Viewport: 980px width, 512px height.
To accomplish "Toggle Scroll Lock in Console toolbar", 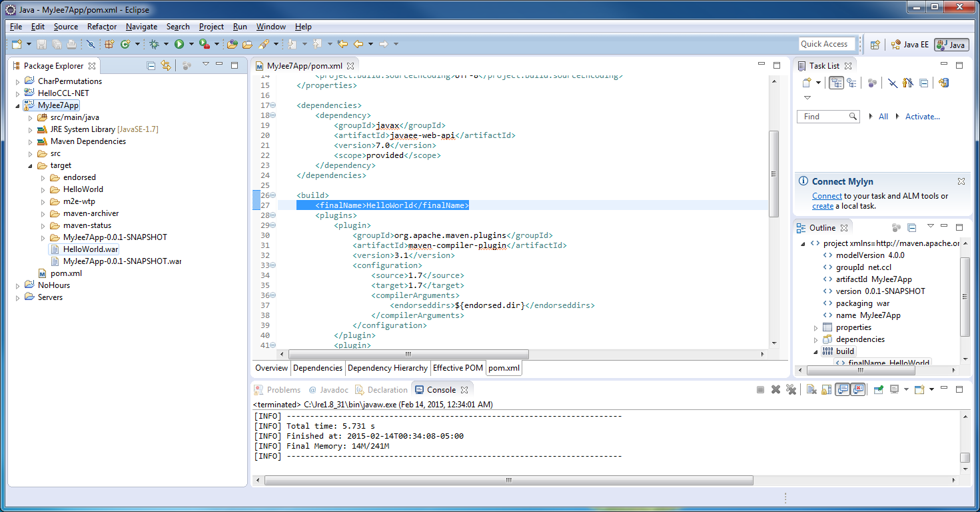I will 827,389.
